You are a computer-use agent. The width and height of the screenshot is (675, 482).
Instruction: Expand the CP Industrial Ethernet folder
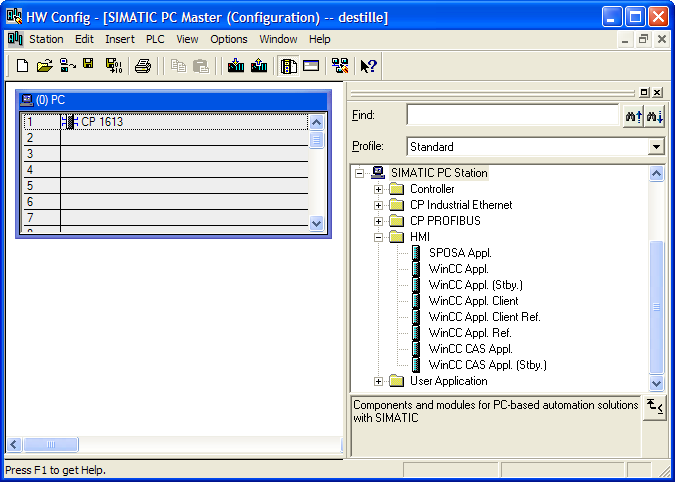[x=378, y=205]
